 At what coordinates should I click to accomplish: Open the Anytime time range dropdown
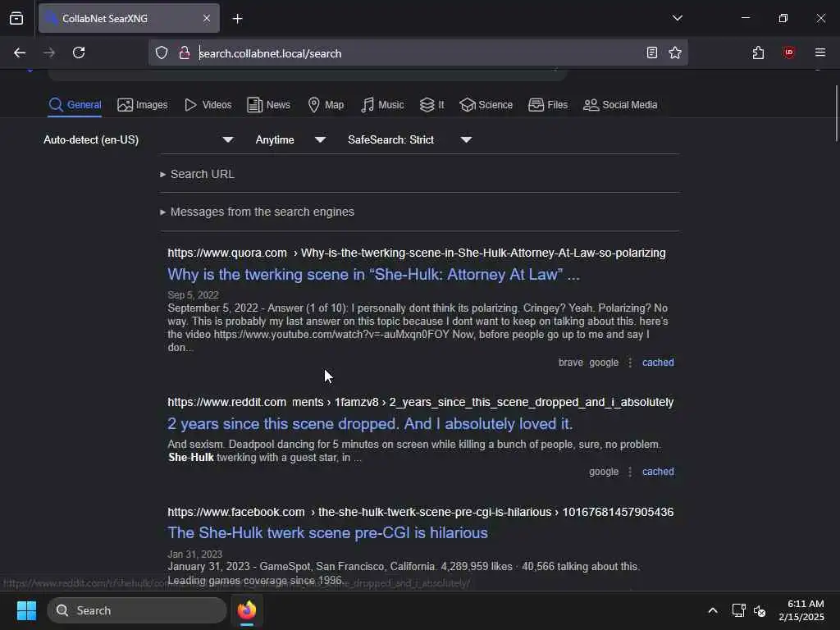[x=290, y=139]
